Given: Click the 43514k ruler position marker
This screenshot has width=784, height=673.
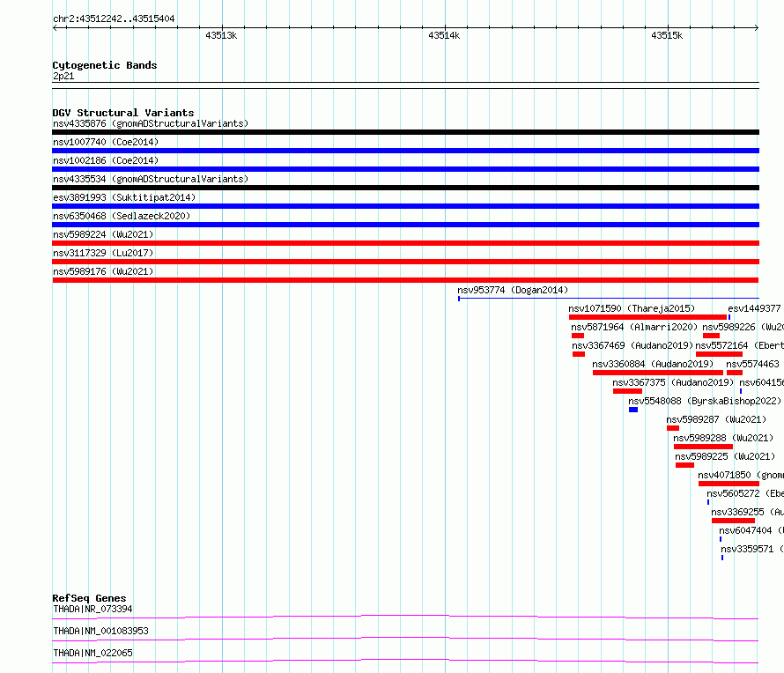Looking at the screenshot, I should (444, 35).
